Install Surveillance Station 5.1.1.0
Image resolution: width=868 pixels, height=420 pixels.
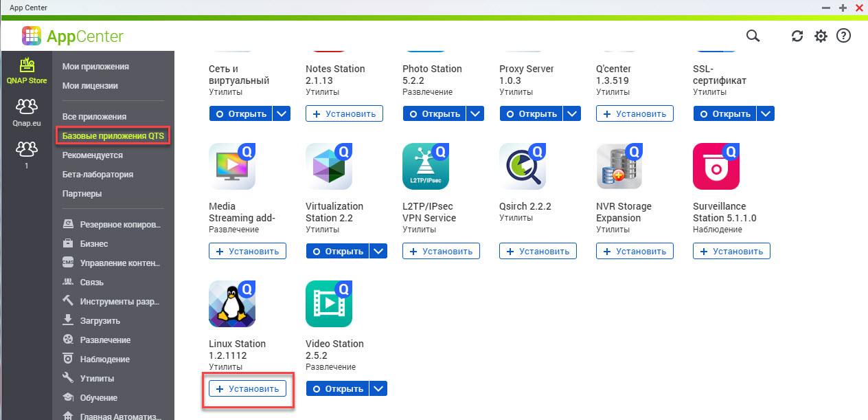coord(731,251)
